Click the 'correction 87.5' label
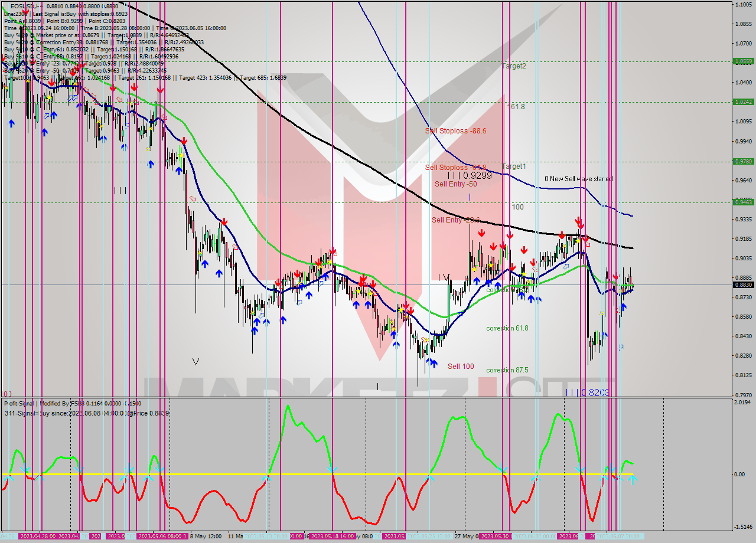756x543 pixels. (x=507, y=370)
